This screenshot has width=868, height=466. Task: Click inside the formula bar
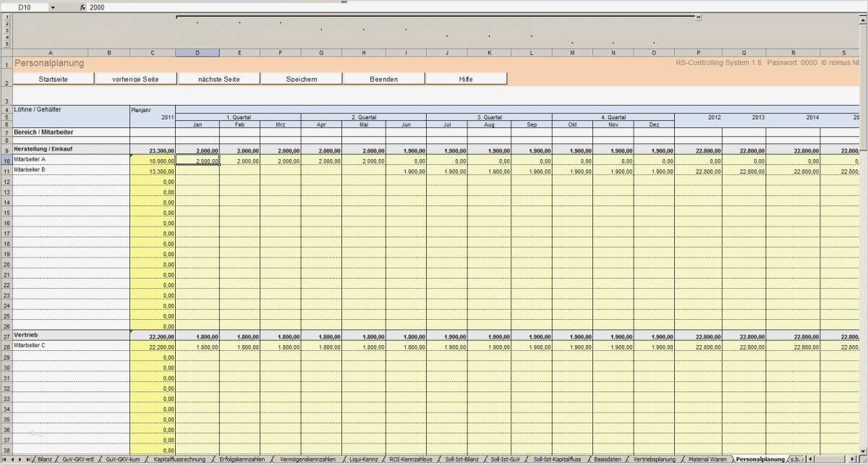point(217,7)
